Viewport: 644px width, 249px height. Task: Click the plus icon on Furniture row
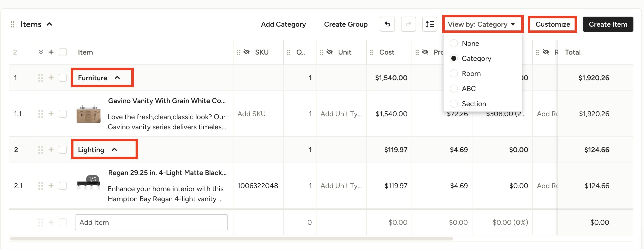coord(51,78)
